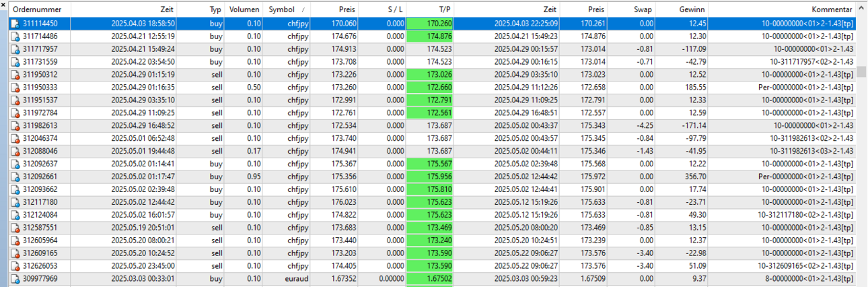Click green T/P cell showing 172.660
Viewport: 868px width, 287px height.
[x=431, y=88]
